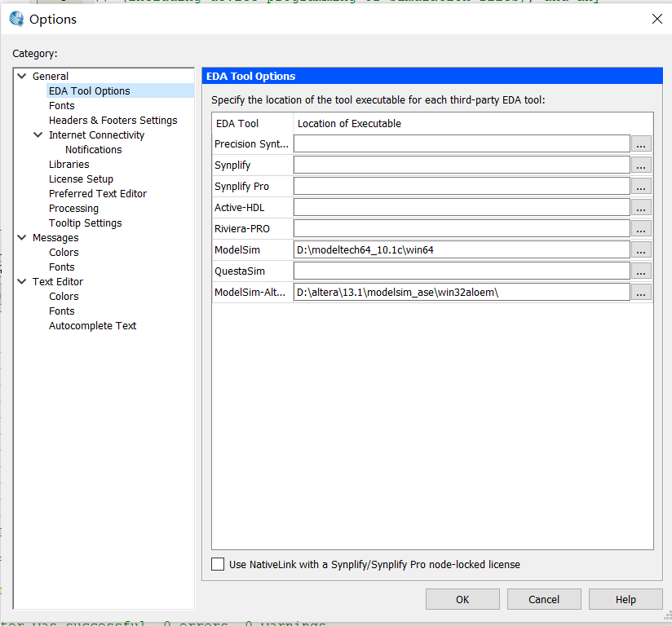Click the Riviera-PRO path field
The image size is (672, 626).
coord(462,228)
